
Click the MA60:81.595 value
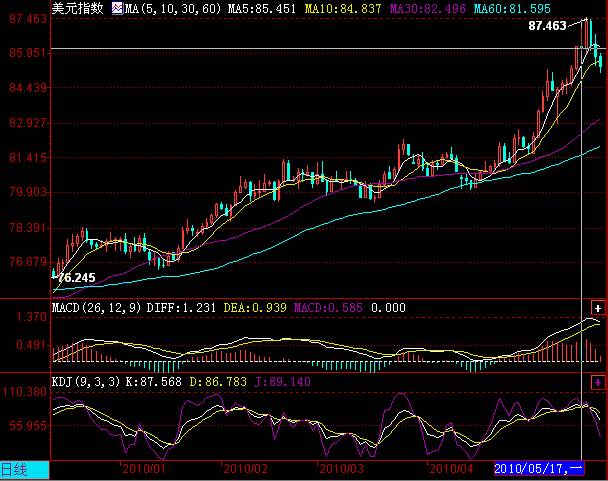click(512, 9)
